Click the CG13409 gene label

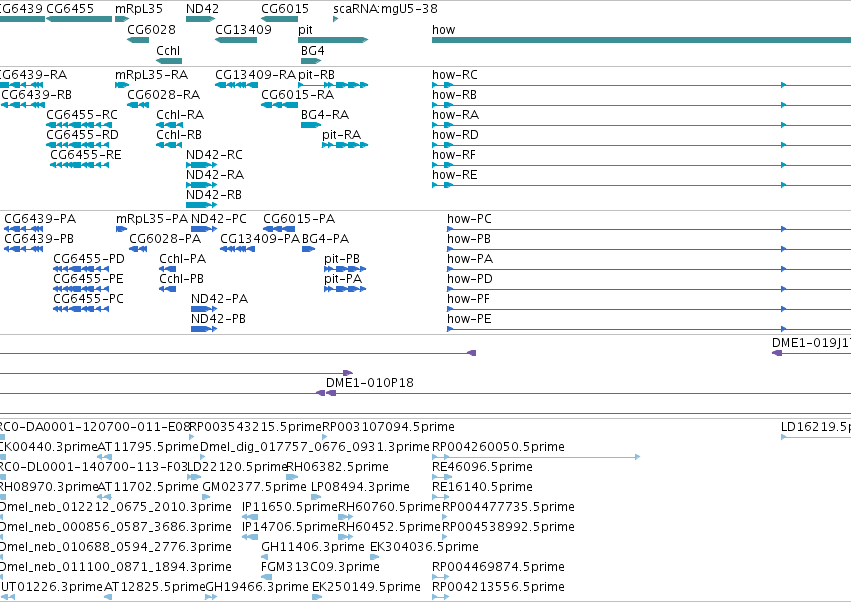243,29
